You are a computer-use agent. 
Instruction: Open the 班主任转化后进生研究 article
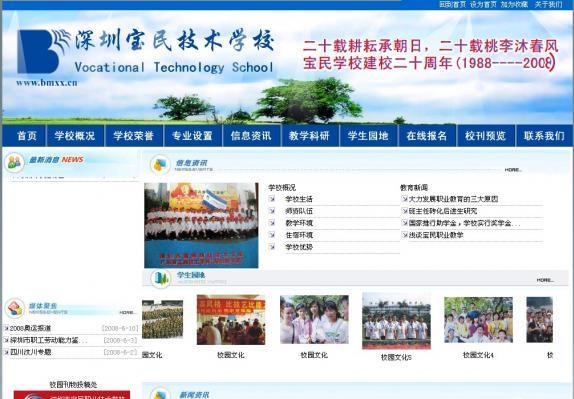[443, 211]
